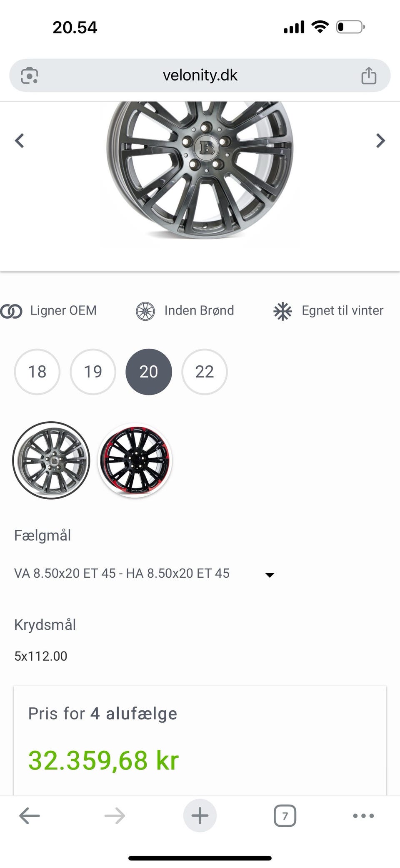Select 18 inch wheel size
This screenshot has height=868, width=400.
(37, 372)
